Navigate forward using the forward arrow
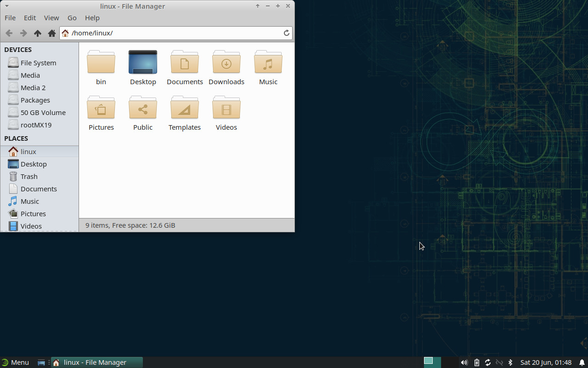588x368 pixels. coord(23,33)
